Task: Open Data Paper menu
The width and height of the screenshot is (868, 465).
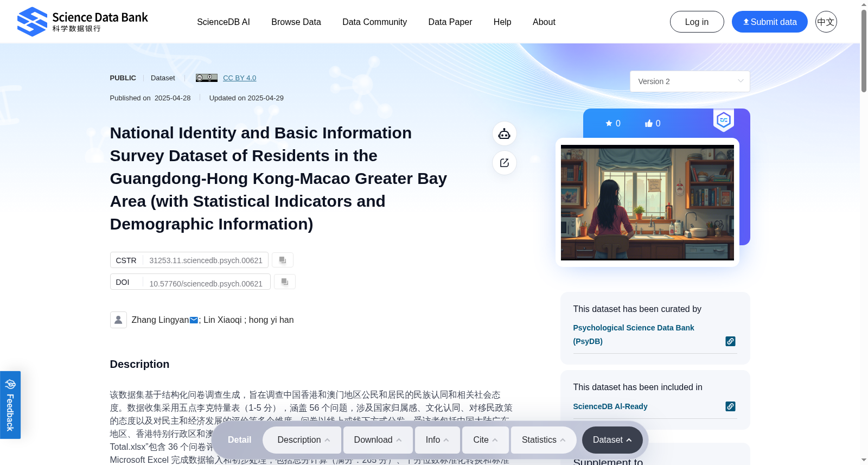Action: click(x=450, y=22)
